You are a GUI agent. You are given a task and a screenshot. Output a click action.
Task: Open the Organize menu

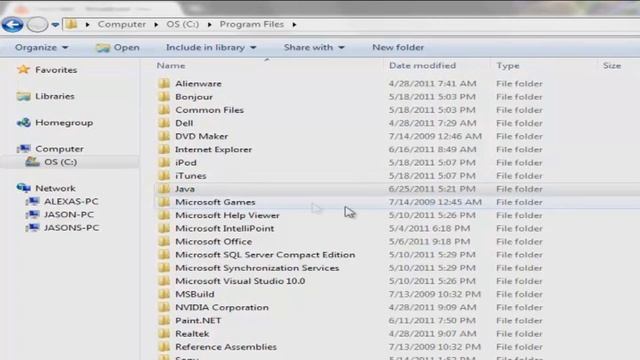click(41, 47)
